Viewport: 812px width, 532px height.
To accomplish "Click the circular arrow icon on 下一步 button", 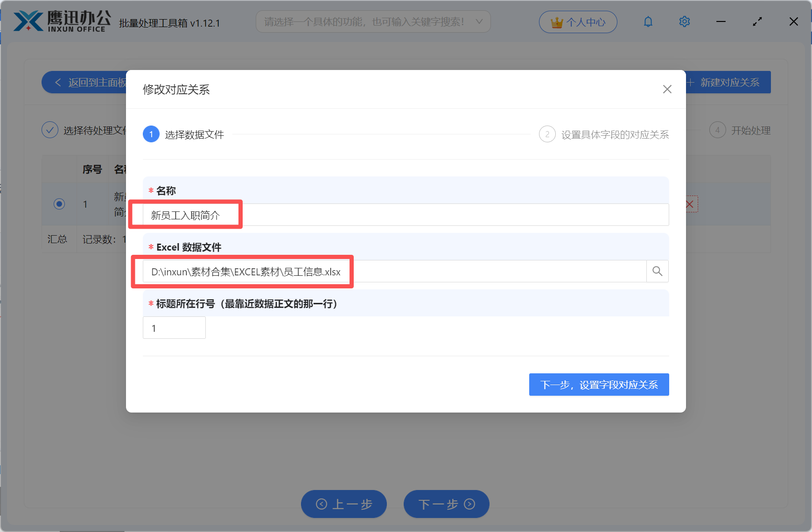I will (470, 504).
